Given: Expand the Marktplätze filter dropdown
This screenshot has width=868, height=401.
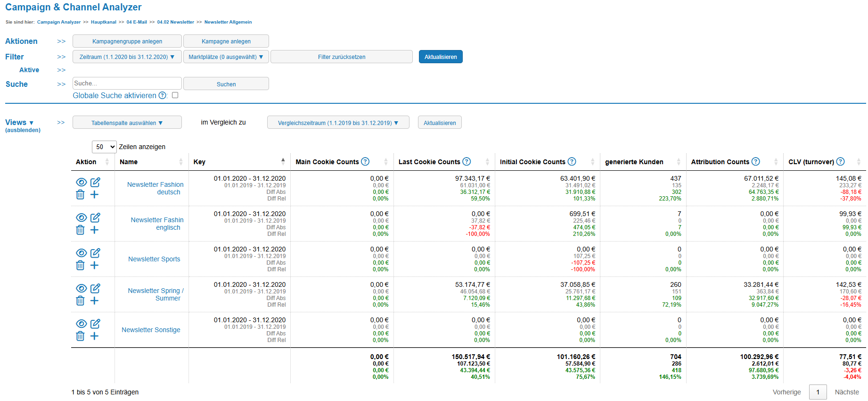Looking at the screenshot, I should tap(226, 57).
